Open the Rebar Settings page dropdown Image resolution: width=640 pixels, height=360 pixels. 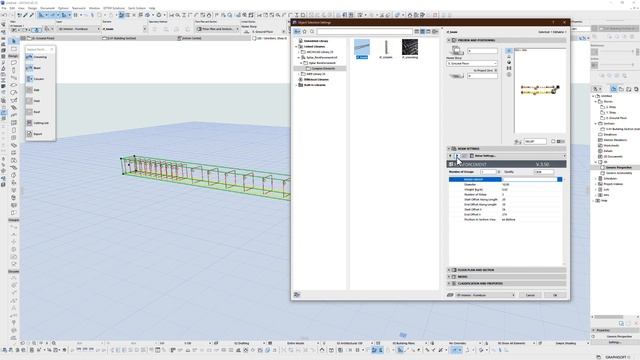tap(518, 156)
